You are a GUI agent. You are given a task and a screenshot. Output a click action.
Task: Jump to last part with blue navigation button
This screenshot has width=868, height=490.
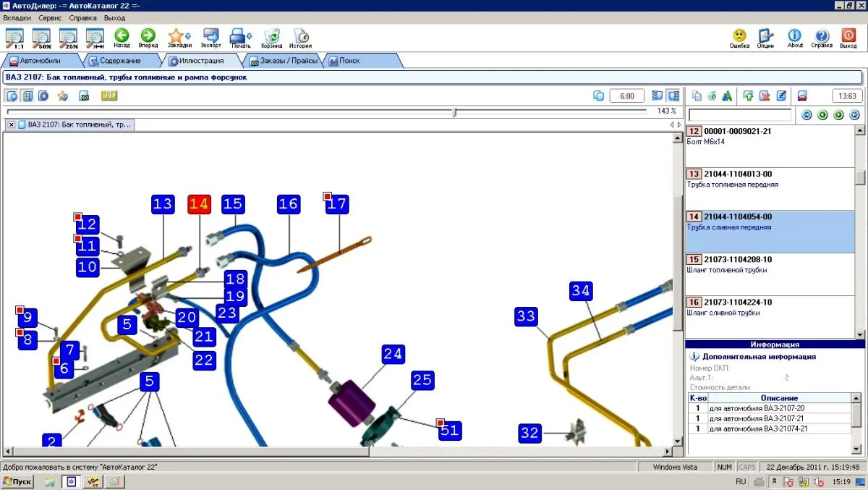[854, 115]
